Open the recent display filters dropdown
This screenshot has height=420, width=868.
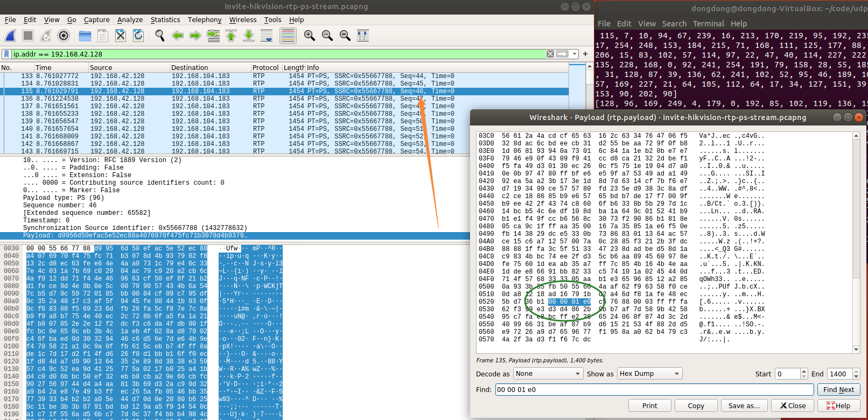575,54
